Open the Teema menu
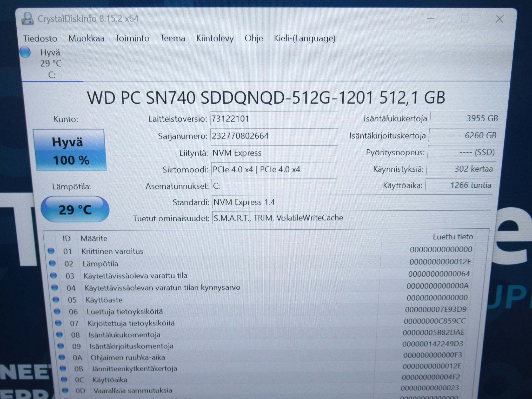This screenshot has width=532, height=399. (x=173, y=38)
